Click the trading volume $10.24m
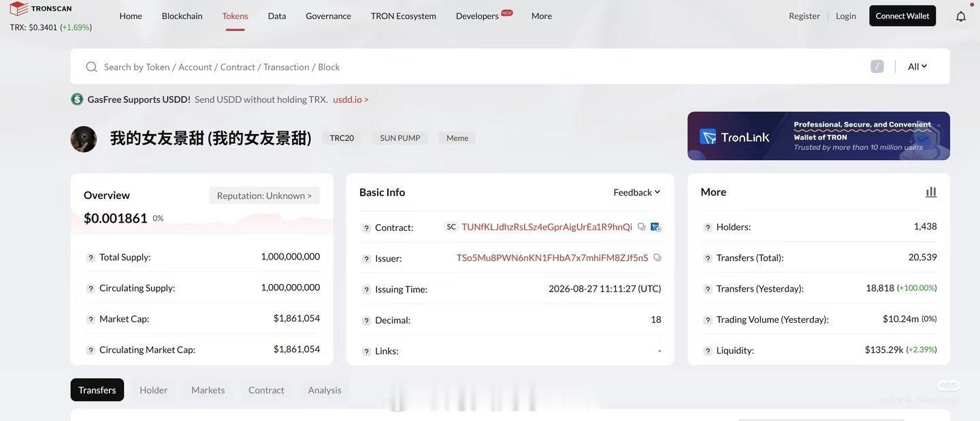The height and width of the screenshot is (421, 980). [x=901, y=319]
